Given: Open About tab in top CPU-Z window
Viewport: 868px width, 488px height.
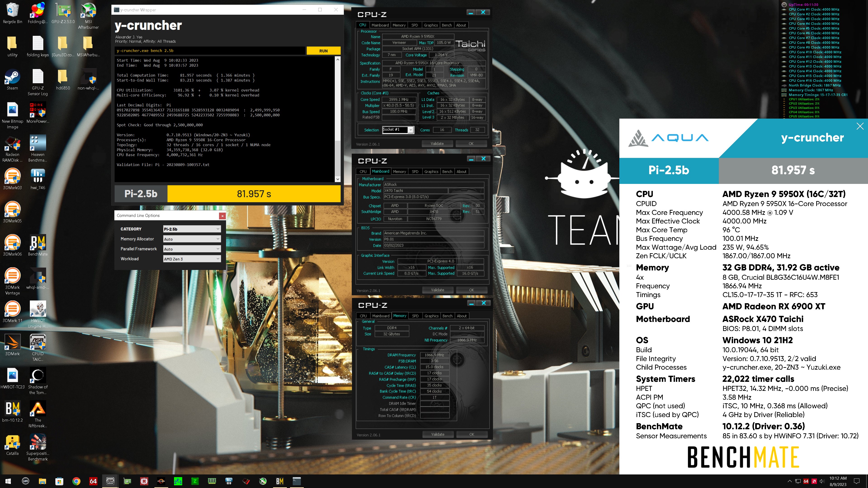Looking at the screenshot, I should click(x=461, y=25).
